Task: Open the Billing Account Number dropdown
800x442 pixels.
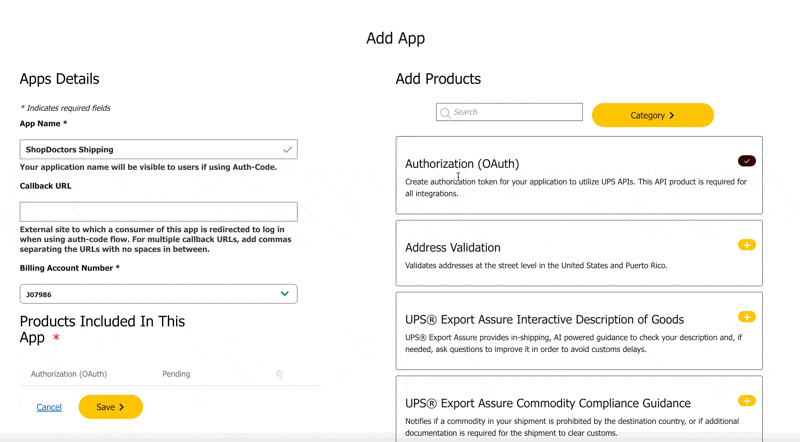Action: [159, 294]
